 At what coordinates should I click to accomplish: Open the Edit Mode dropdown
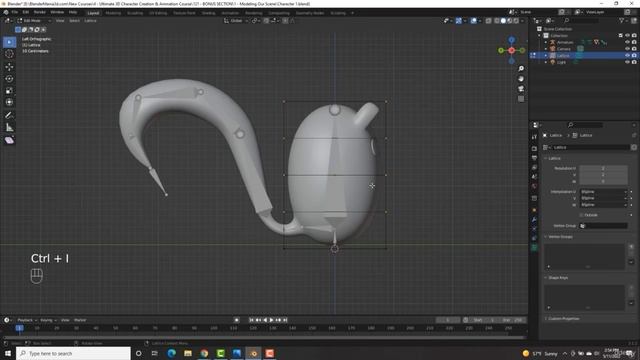[34, 20]
